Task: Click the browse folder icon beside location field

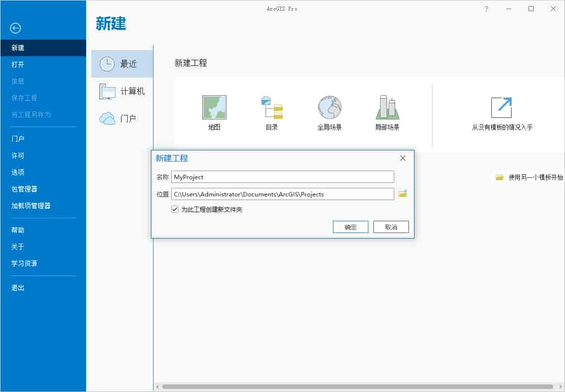Action: 403,194
